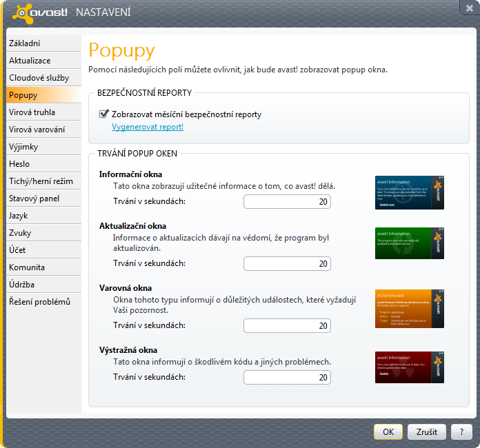Confirm settings with the OK button
The width and height of the screenshot is (480, 448).
coord(388,431)
